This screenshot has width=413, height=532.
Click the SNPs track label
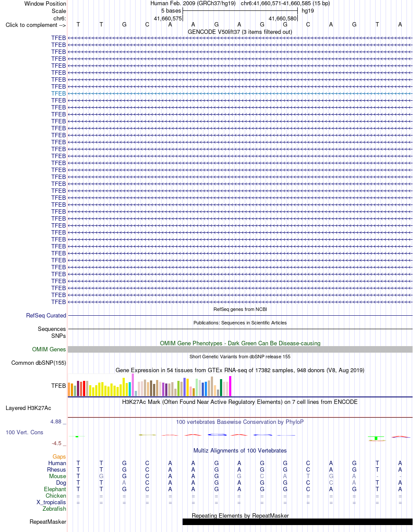(59, 336)
